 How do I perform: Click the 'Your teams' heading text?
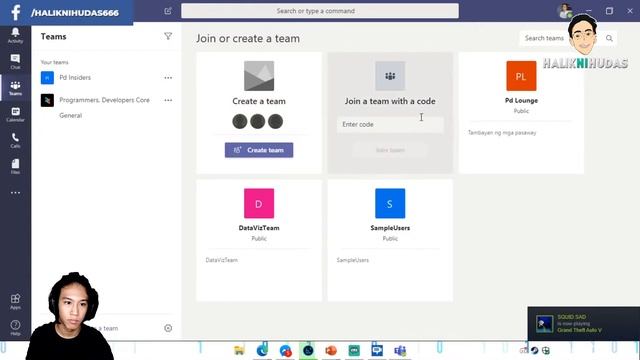click(54, 62)
